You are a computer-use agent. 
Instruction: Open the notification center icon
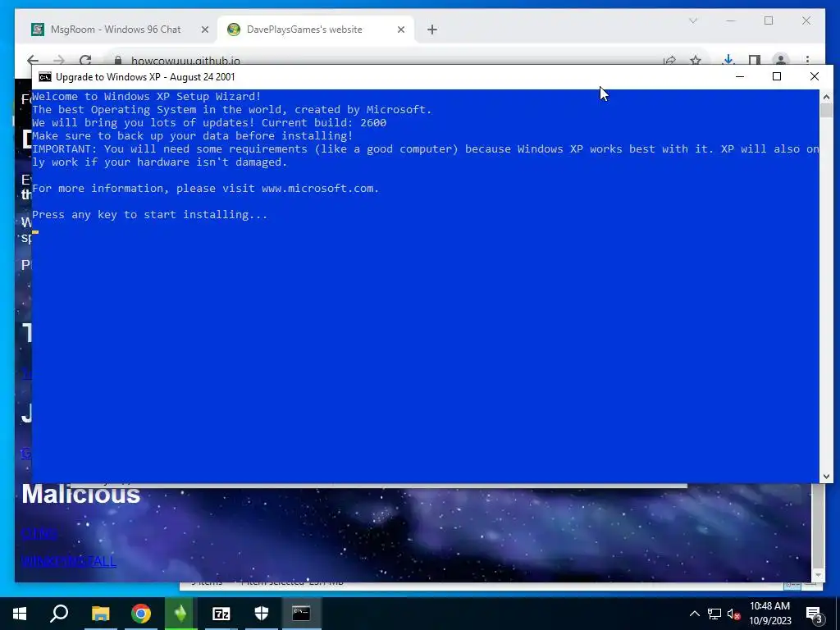[x=815, y=615]
